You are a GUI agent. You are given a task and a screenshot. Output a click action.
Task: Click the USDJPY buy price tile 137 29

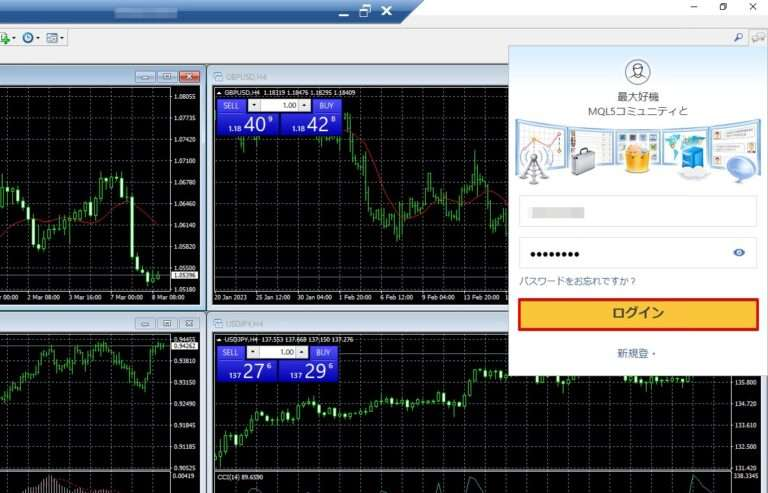308,371
